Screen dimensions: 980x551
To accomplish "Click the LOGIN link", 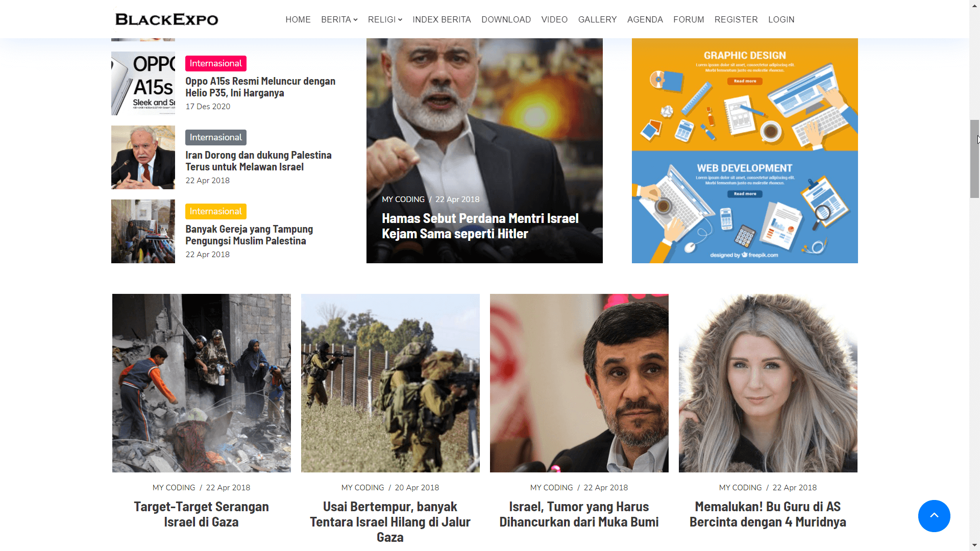I will pyautogui.click(x=781, y=19).
